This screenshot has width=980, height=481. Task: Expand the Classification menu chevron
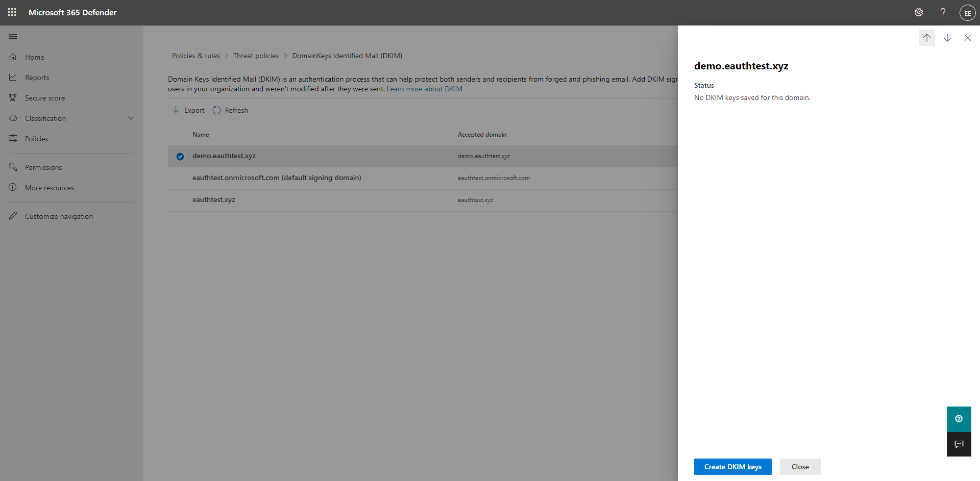click(131, 118)
